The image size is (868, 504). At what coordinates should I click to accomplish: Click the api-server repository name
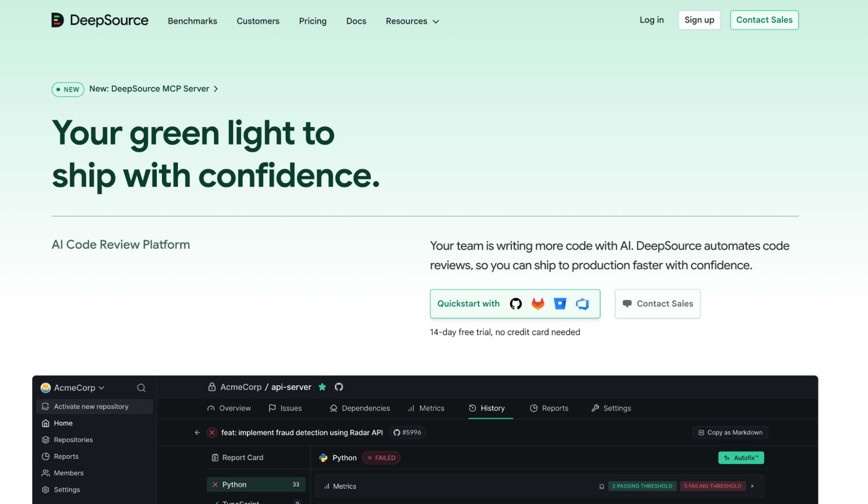(x=291, y=387)
